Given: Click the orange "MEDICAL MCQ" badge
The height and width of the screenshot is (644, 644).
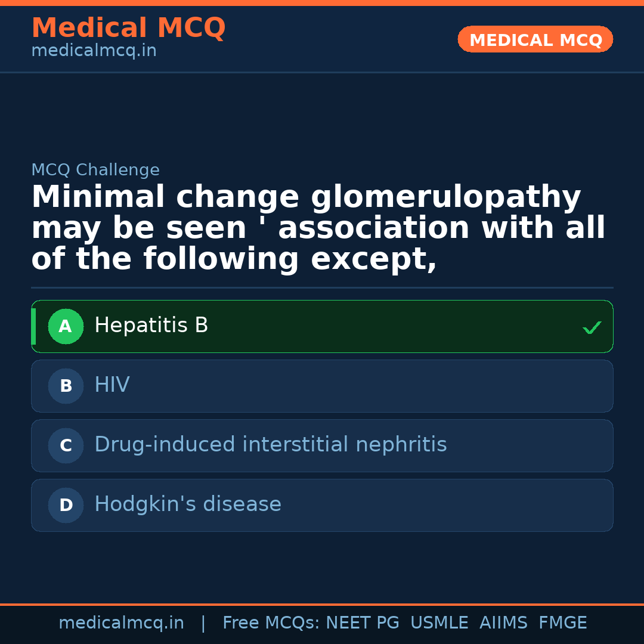Looking at the screenshot, I should point(535,40).
